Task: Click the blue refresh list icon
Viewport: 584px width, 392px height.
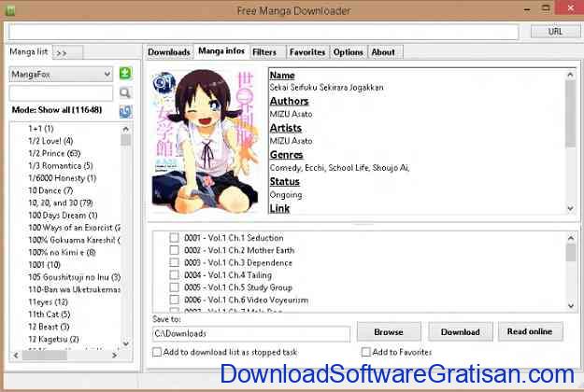Action: pos(125,111)
